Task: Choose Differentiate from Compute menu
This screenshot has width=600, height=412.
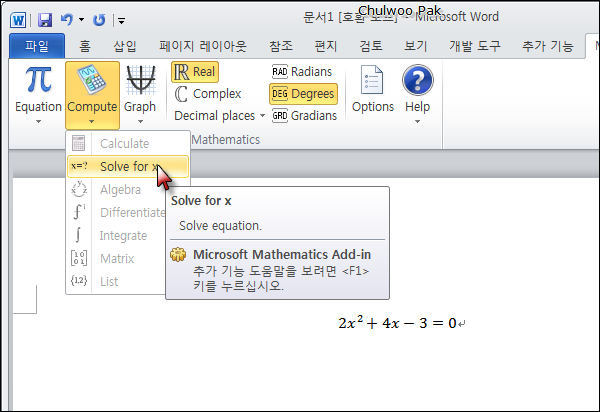Action: pos(116,212)
